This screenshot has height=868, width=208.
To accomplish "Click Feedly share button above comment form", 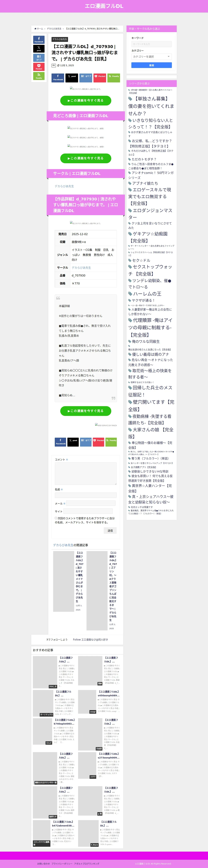I will coord(111,442).
